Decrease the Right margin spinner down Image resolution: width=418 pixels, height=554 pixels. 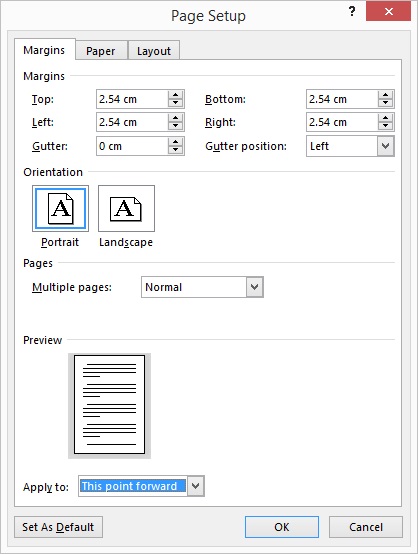pyautogui.click(x=385, y=126)
